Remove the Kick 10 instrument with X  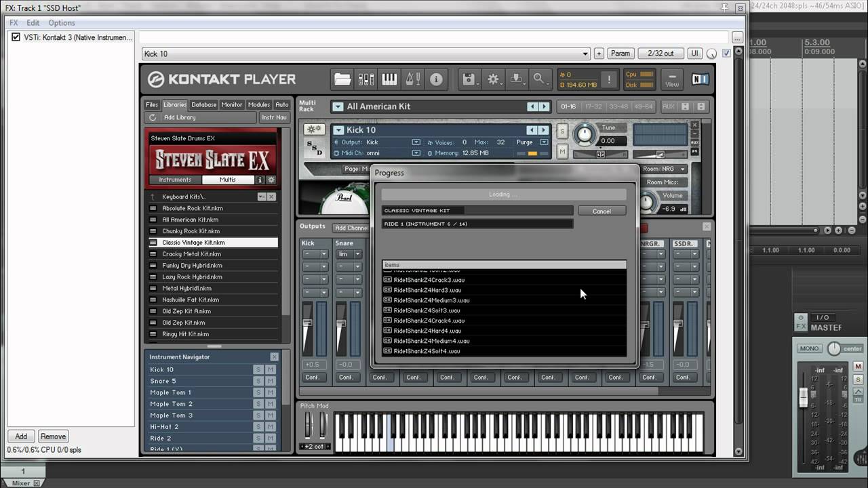(x=694, y=125)
